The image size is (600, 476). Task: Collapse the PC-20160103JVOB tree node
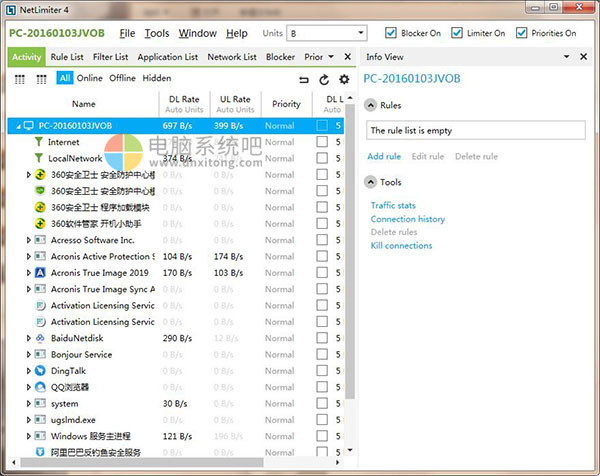pos(18,126)
